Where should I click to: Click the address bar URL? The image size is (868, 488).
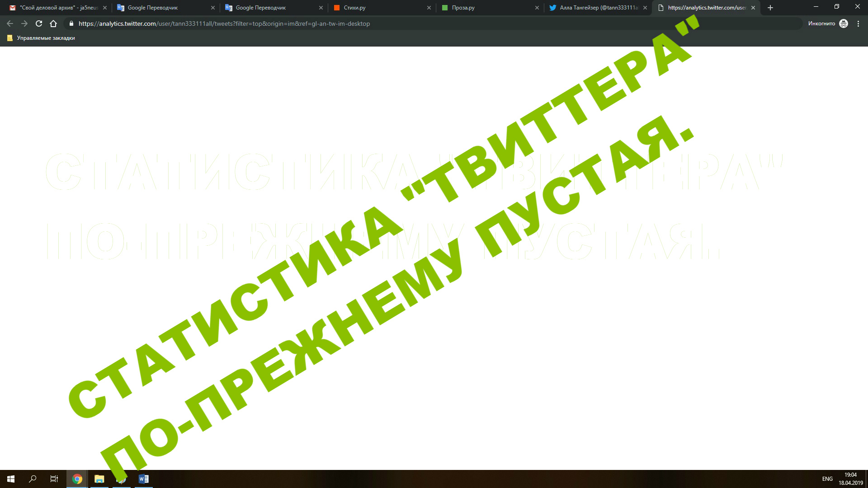(224, 23)
